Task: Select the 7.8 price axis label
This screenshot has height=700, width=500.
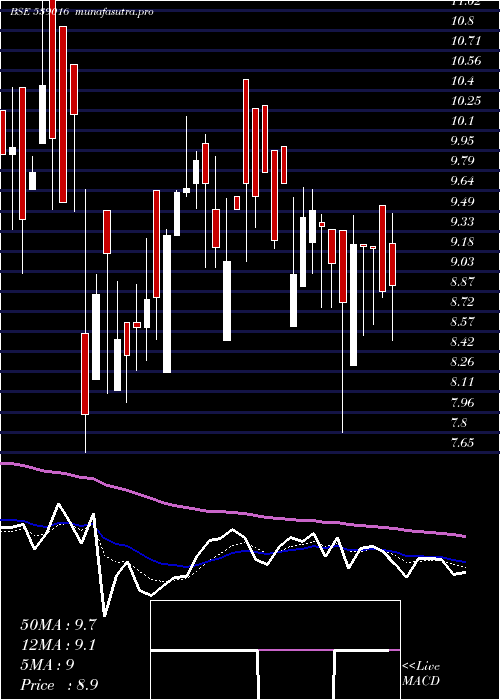Action: coord(460,422)
